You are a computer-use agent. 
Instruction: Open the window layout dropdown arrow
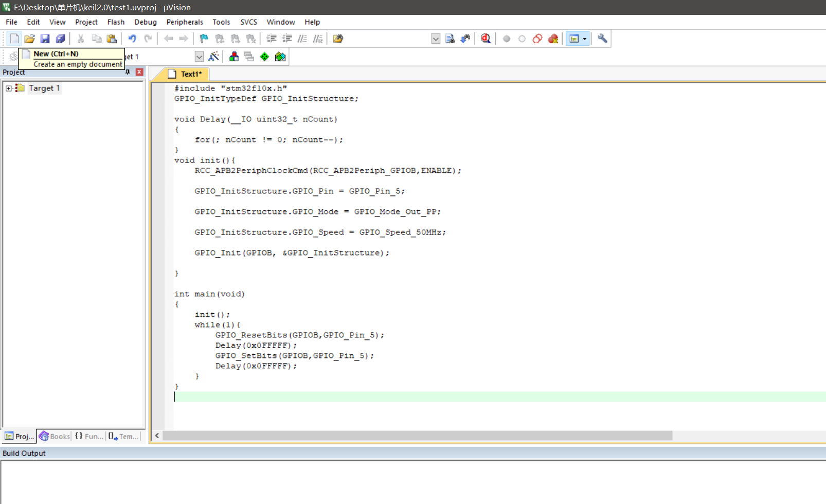[585, 39]
